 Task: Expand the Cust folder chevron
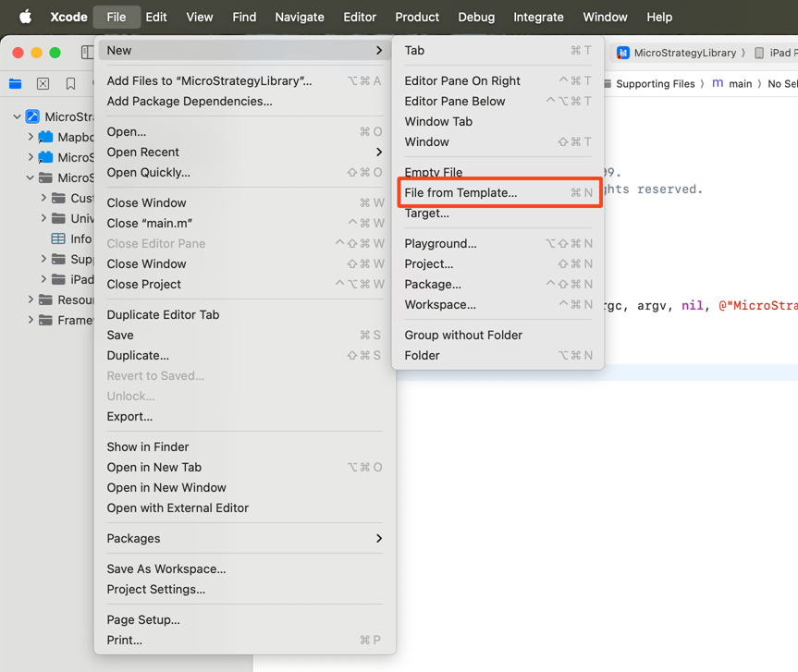[43, 198]
